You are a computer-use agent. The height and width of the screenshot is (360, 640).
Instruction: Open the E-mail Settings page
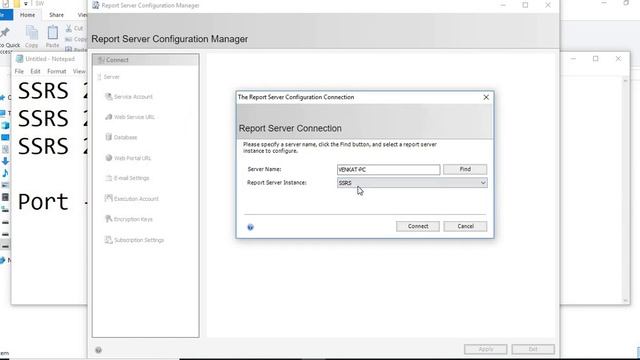pyautogui.click(x=131, y=178)
